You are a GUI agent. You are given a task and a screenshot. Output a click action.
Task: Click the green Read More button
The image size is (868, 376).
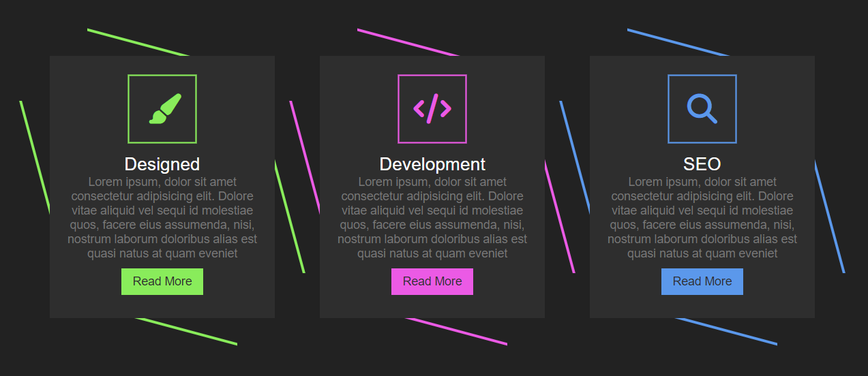click(x=162, y=281)
